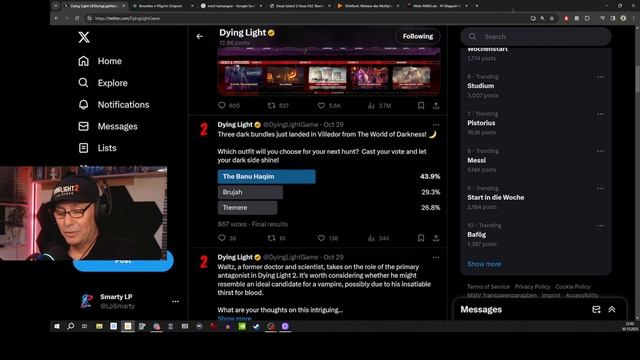The image size is (640, 360).
Task: Click Show more under trending list
Action: [x=484, y=264]
